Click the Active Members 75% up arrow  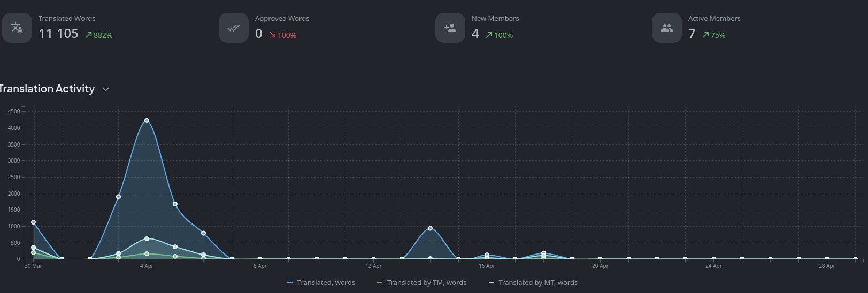(x=705, y=35)
